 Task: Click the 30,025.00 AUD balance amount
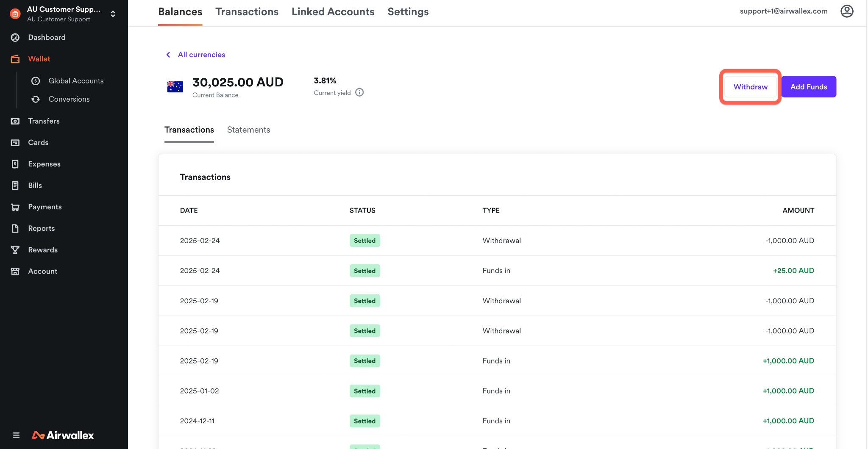pos(238,82)
